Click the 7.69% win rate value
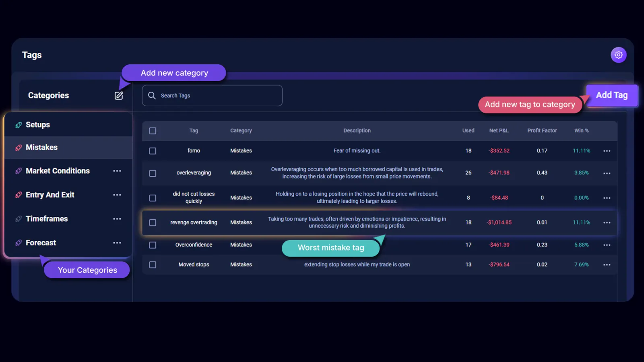Screen dimensions: 644x362 click(x=581, y=264)
